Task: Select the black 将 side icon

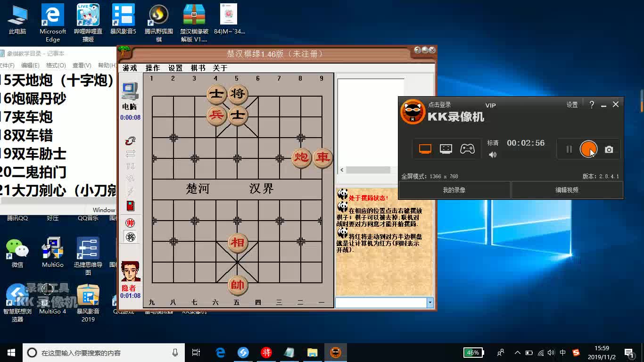Action: click(131, 237)
